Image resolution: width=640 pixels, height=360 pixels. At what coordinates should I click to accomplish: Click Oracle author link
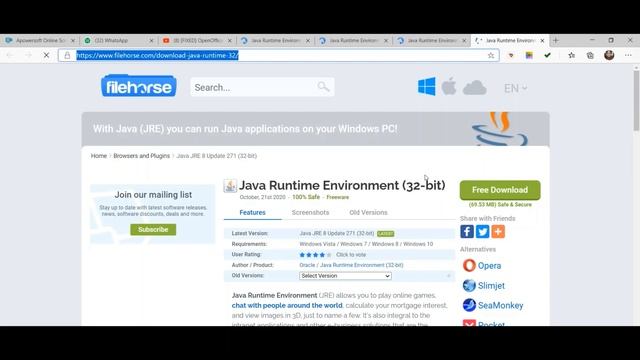307,265
